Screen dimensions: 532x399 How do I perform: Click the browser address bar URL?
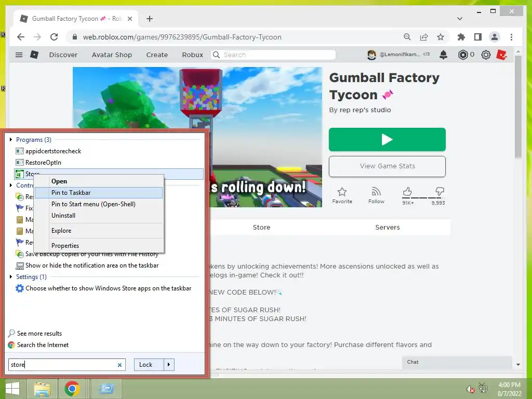(x=182, y=37)
